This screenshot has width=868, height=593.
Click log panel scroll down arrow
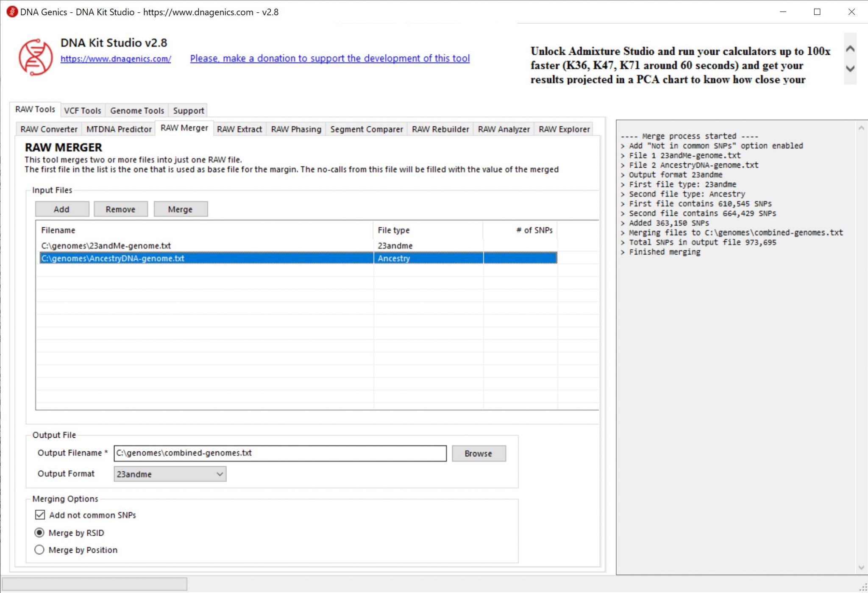coord(861,568)
